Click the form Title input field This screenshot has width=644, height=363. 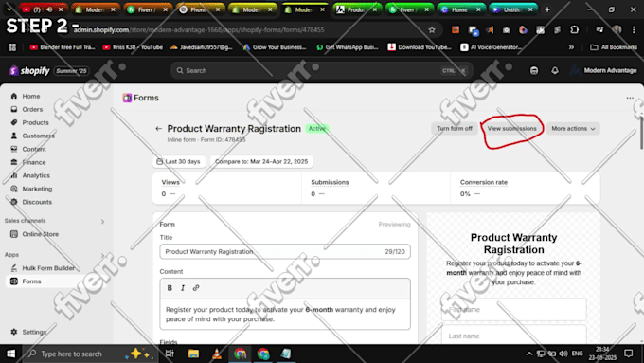tap(285, 251)
